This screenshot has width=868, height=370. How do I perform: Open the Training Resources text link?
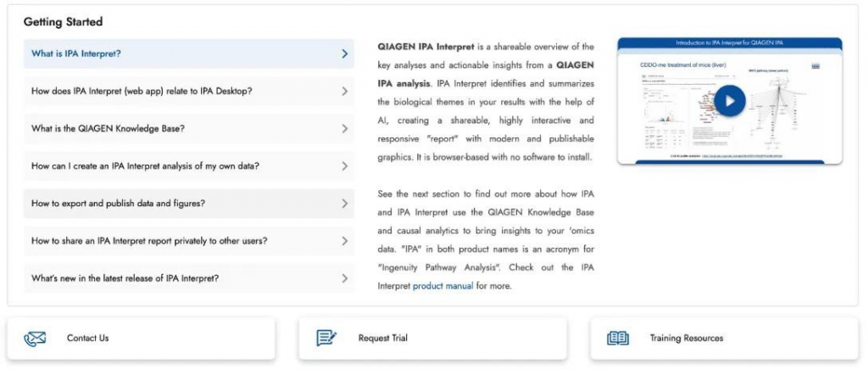point(686,338)
